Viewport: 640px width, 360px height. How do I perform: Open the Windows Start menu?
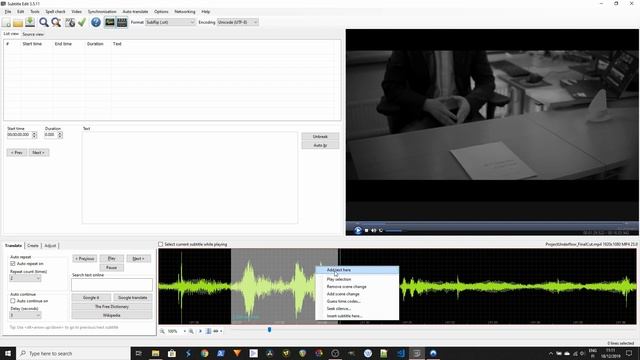point(8,353)
